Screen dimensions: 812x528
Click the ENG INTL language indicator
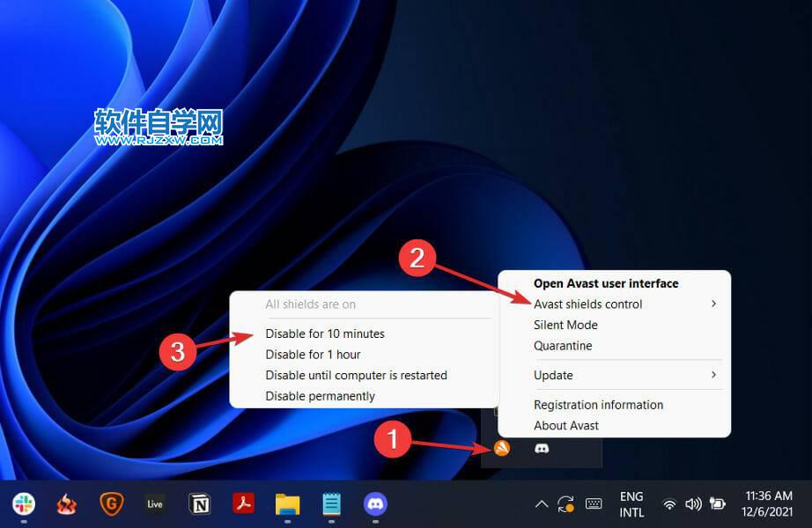tap(631, 504)
